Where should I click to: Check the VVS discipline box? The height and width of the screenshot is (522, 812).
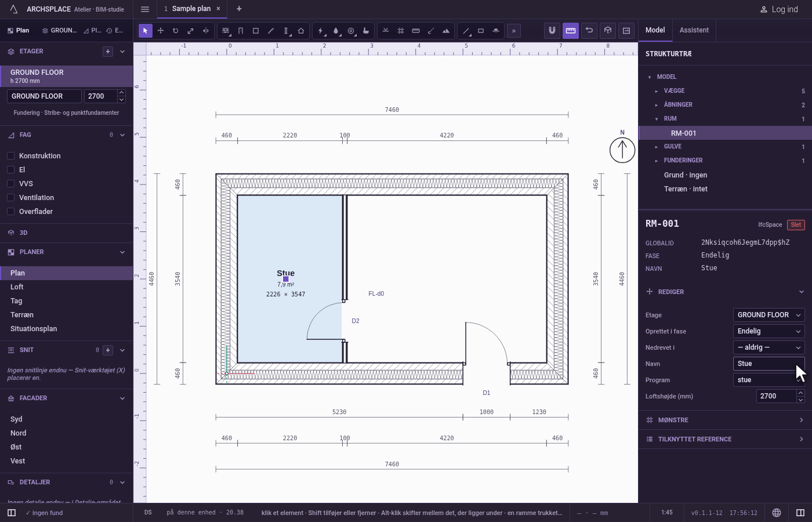tap(10, 184)
